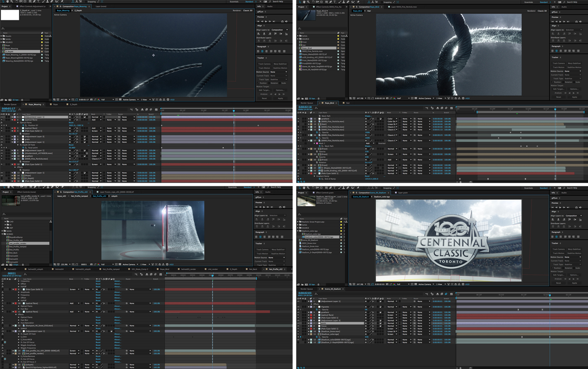The height and width of the screenshot is (369, 588).
Task: Click Stabilize Motion in Rope_Weaving Tracker panel
Action: coord(280,68)
